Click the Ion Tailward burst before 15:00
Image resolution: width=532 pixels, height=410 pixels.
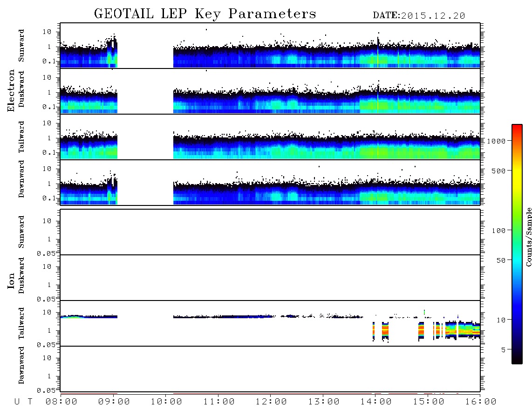pos(421,331)
